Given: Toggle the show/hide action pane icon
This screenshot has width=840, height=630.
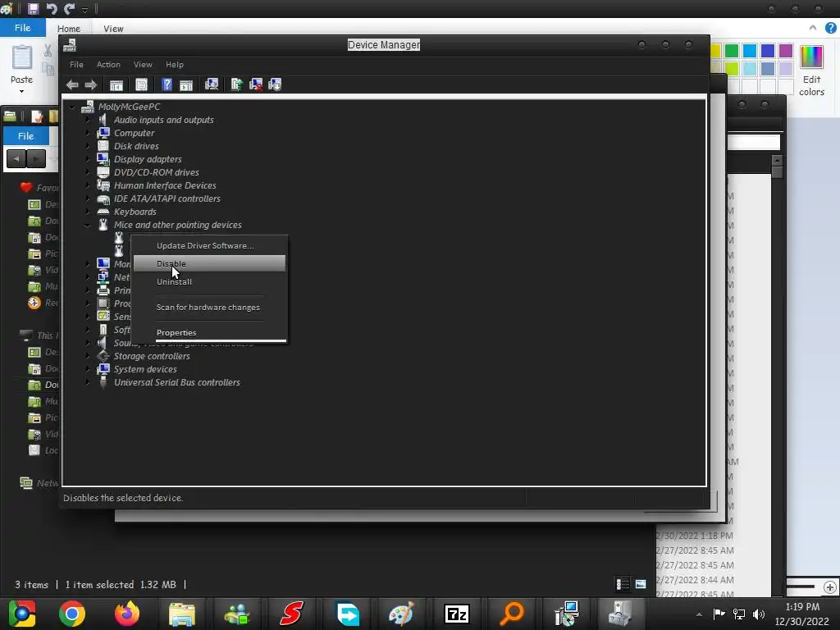Looking at the screenshot, I should (186, 84).
